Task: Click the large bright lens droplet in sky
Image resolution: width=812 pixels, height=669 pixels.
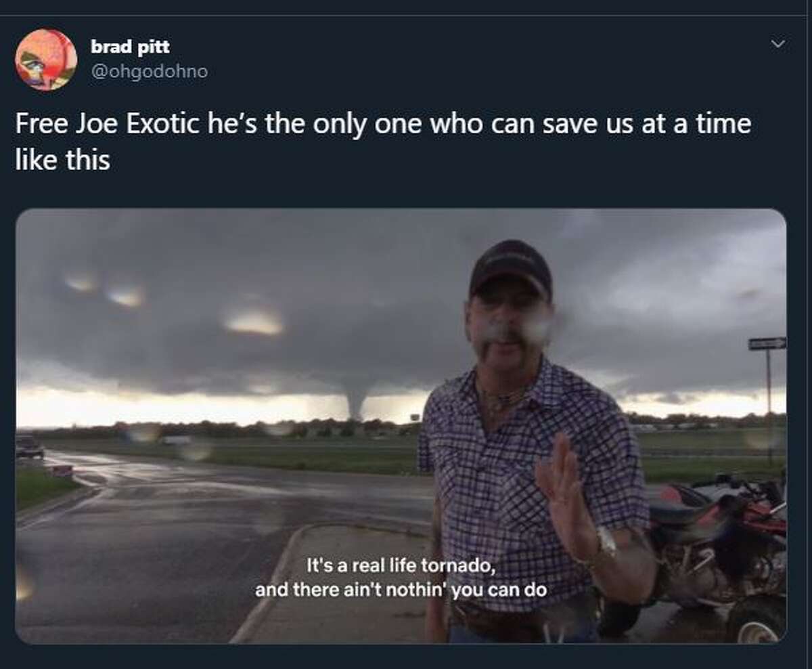Action: (253, 322)
